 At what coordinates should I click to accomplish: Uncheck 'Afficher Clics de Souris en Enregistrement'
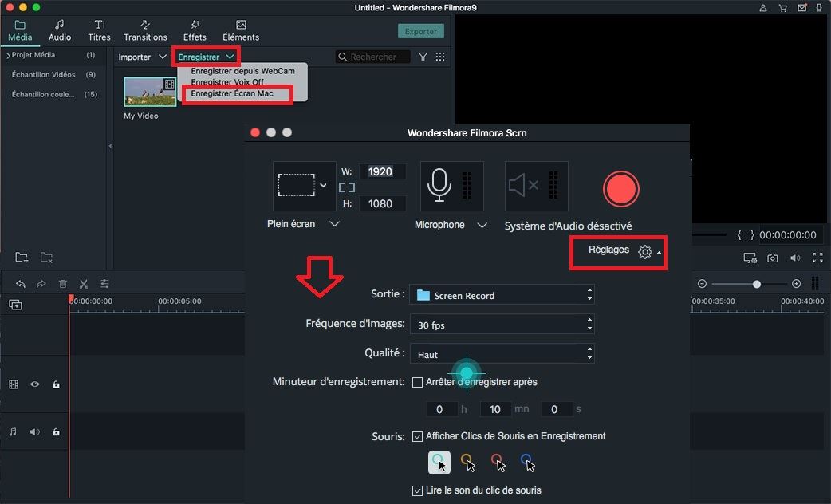point(418,436)
